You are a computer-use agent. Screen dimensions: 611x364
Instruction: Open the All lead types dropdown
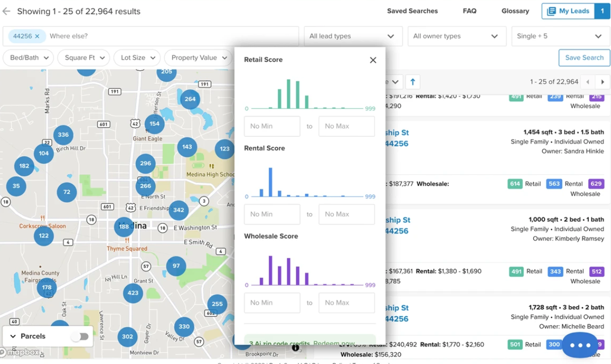tap(353, 36)
